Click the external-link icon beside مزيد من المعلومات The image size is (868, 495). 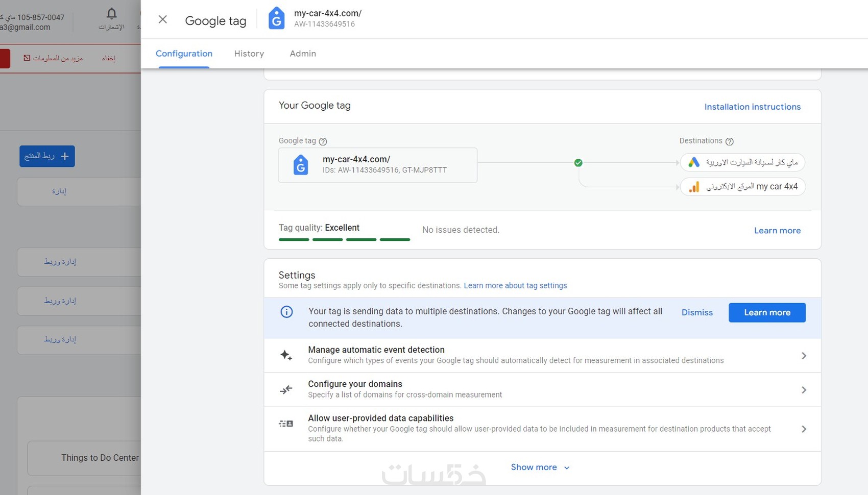coord(27,58)
